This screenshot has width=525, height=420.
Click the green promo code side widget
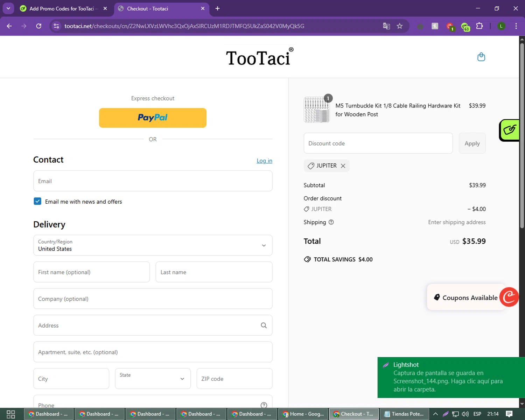[509, 130]
